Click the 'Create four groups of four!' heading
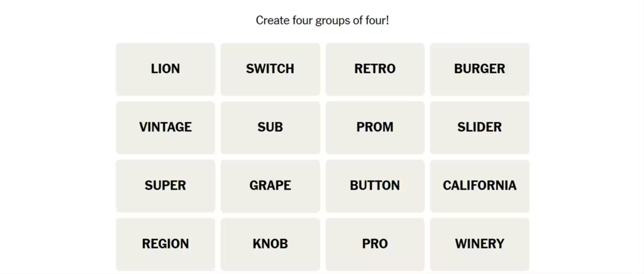Screen dimensions: 644x274 322,20
